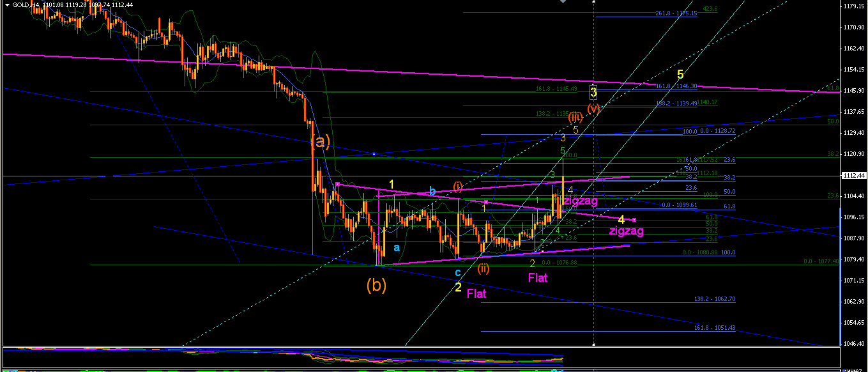This screenshot has height=372, width=868.
Task: Click the 1046.40 price scale value
Action: coord(855,343)
